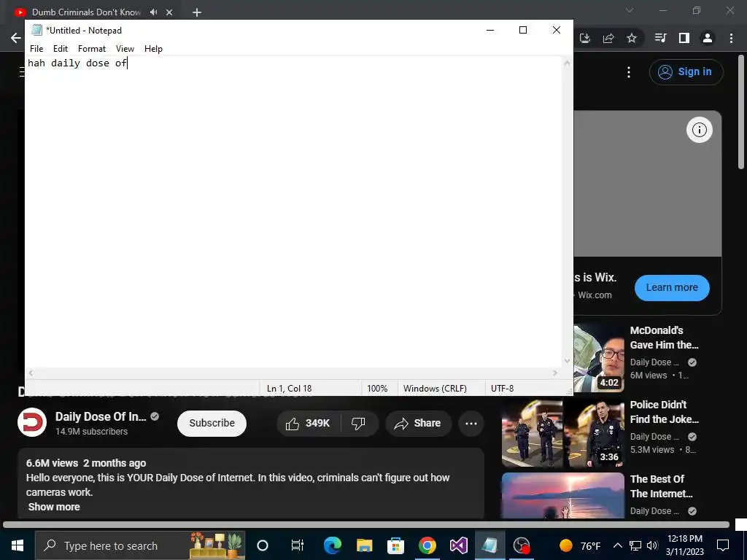Open Cortana circle icon
Screen dimensions: 747x560
[263, 545]
